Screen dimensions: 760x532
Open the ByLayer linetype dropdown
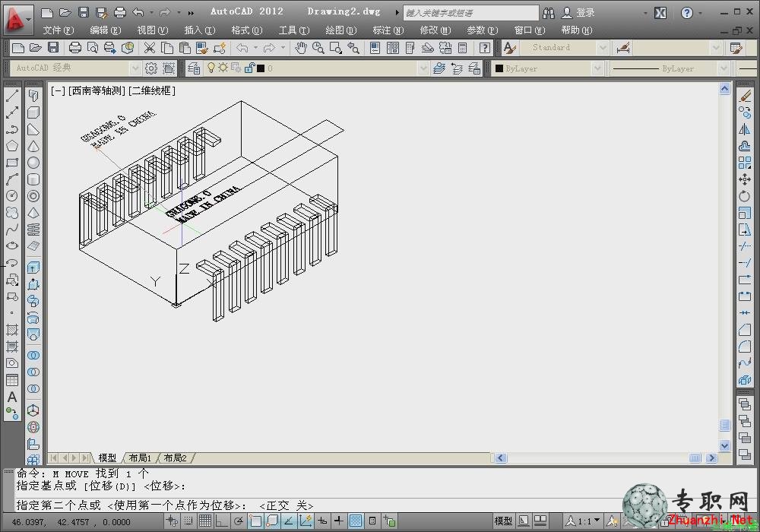(724, 68)
